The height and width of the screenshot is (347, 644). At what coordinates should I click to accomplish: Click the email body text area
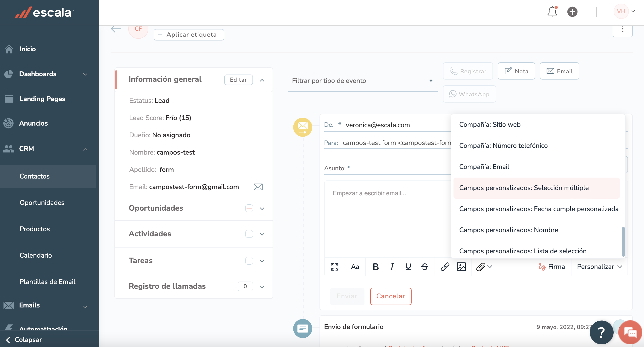[x=388, y=219]
